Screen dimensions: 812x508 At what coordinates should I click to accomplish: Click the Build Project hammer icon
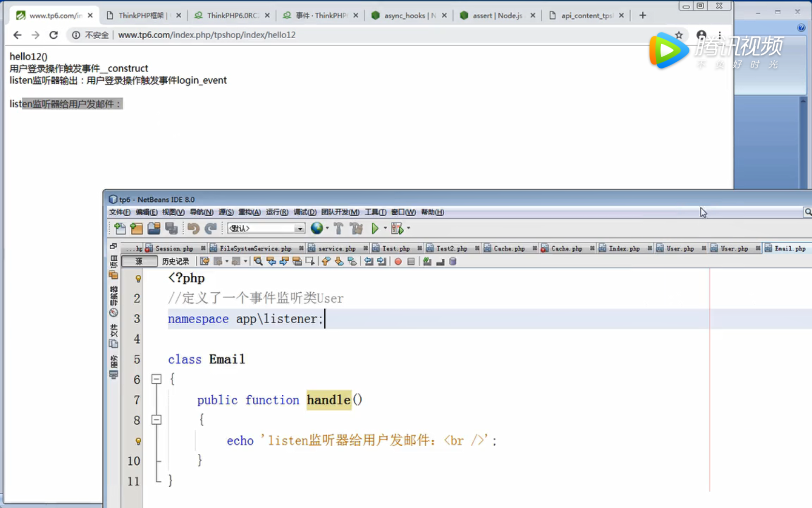click(338, 228)
